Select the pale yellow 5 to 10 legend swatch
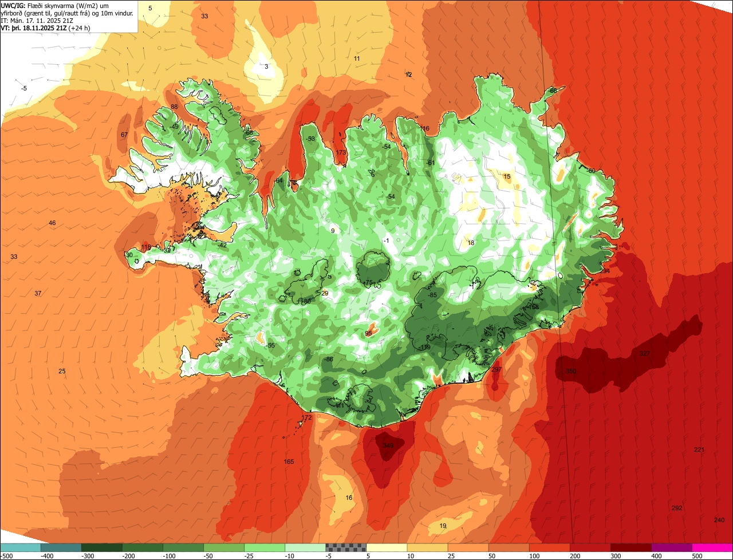The height and width of the screenshot is (560, 733). [x=387, y=547]
